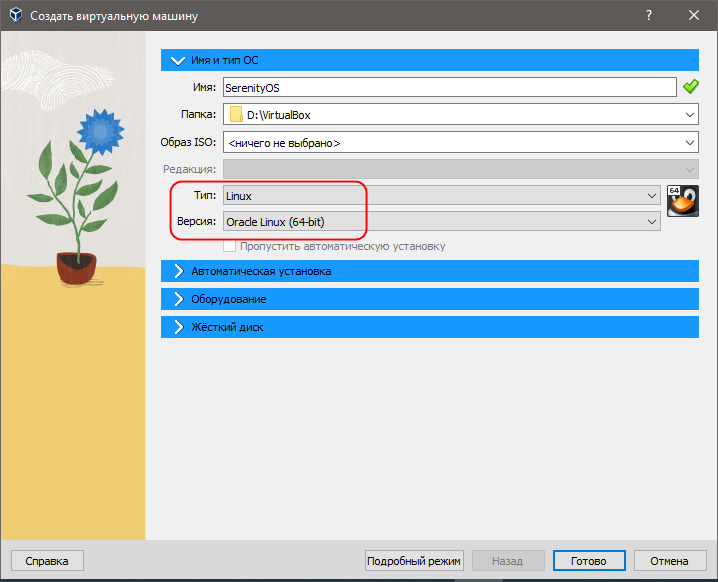718x582 pixels.
Task: Click the green checkmark next to name field
Action: point(691,87)
